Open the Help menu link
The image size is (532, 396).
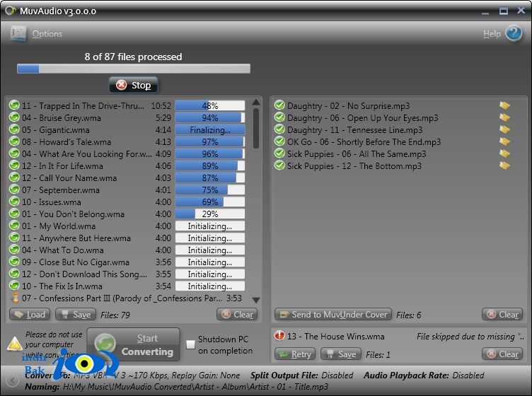[x=492, y=34]
